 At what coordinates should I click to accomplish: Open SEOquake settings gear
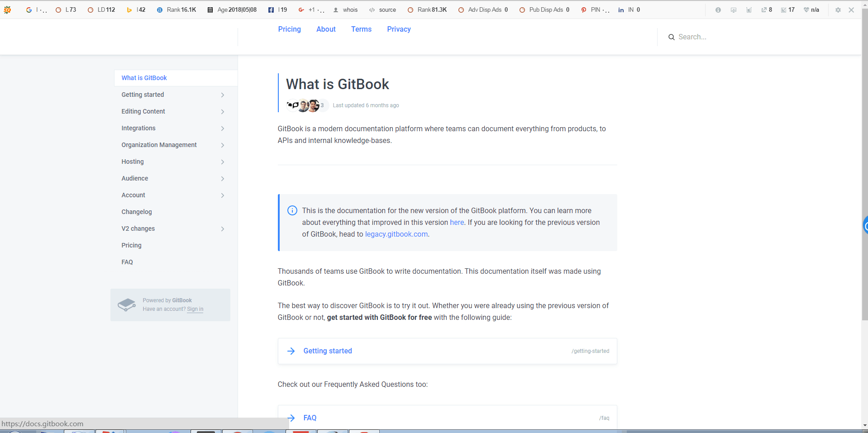(838, 10)
